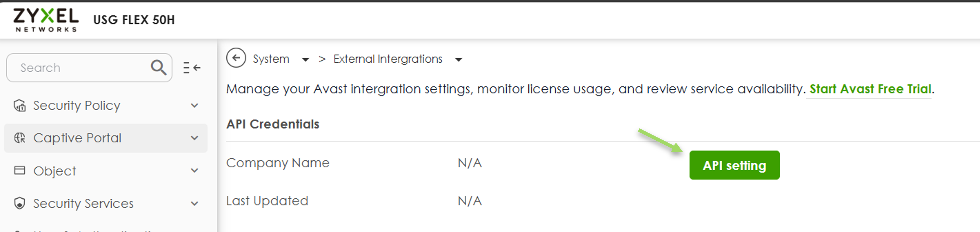Click the Last Updated label
The width and height of the screenshot is (980, 232).
[267, 201]
